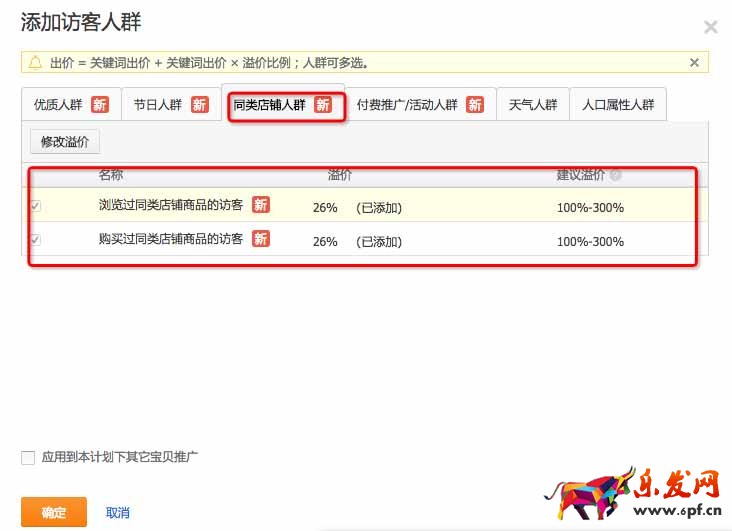Viewport: 732px width, 531px height.
Task: Select the 人口属性人群 tab
Action: (617, 105)
